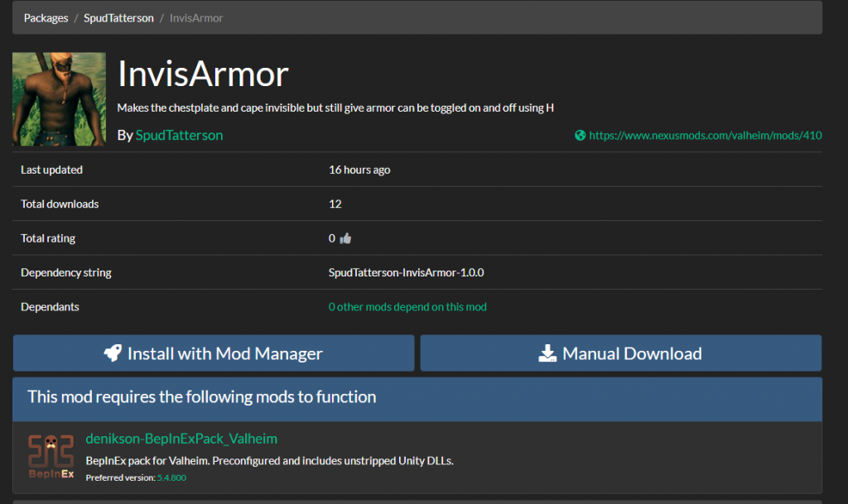The height and width of the screenshot is (504, 848).
Task: Select the InvisArmor breadcrumb item
Action: (x=196, y=18)
